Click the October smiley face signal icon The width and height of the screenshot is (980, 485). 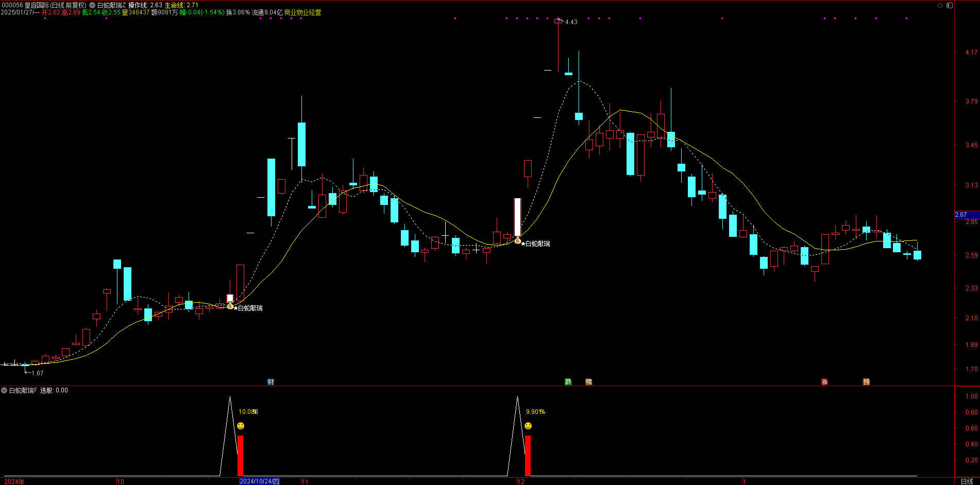coord(241,426)
